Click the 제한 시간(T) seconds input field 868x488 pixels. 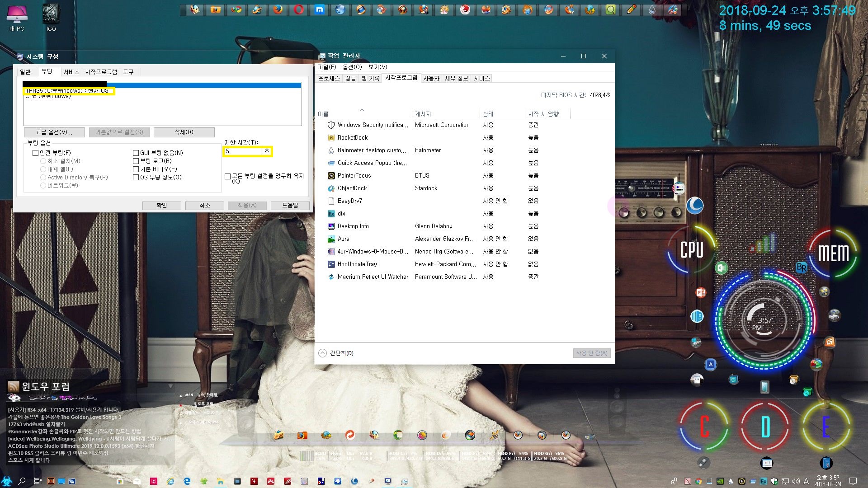(243, 151)
